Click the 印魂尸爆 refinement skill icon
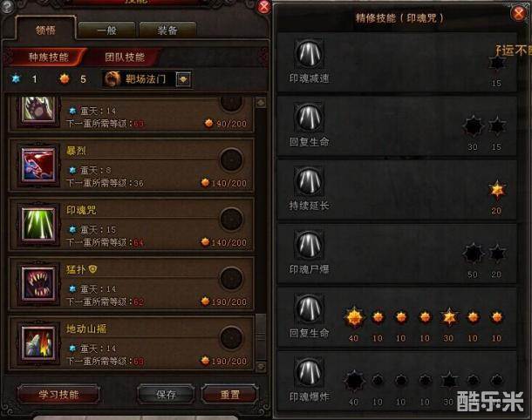532x420 pixels. click(x=309, y=244)
